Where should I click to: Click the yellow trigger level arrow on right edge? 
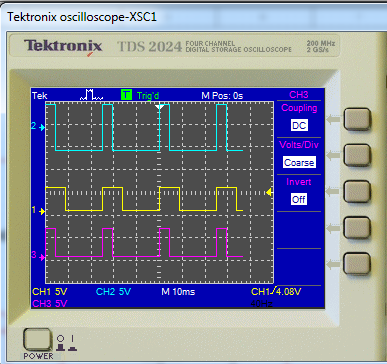click(x=269, y=192)
